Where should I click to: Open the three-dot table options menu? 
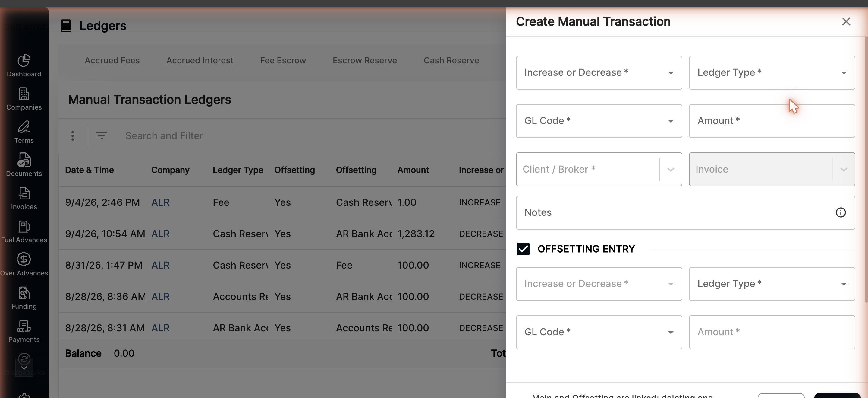pyautogui.click(x=72, y=135)
